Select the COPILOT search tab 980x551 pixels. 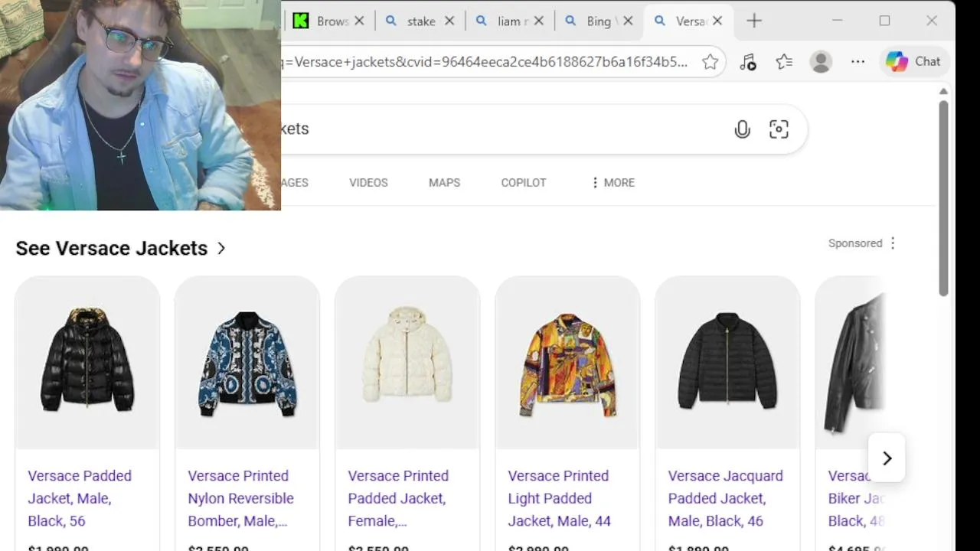click(x=524, y=183)
